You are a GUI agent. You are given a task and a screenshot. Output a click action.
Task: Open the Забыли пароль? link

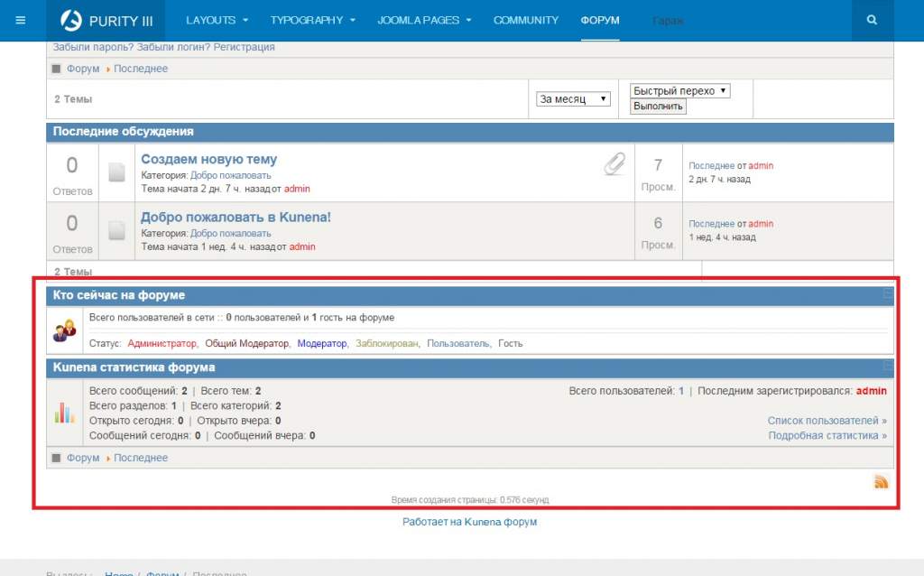coord(93,47)
